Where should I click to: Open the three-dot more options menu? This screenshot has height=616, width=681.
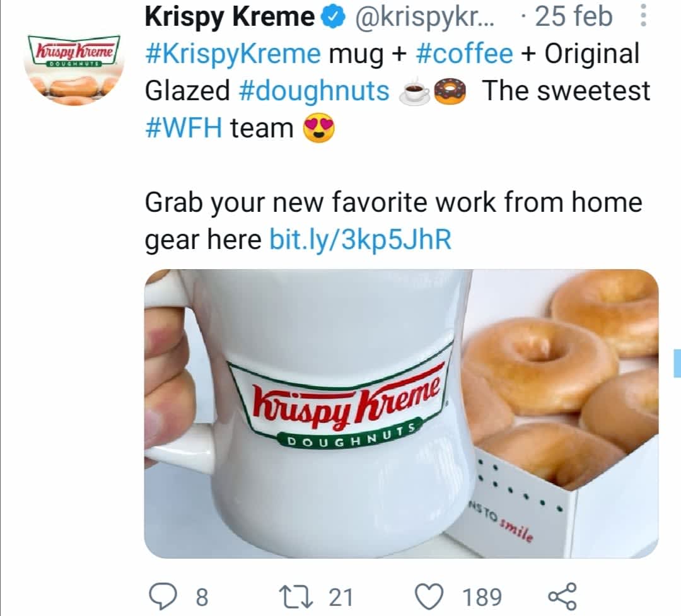pyautogui.click(x=643, y=17)
